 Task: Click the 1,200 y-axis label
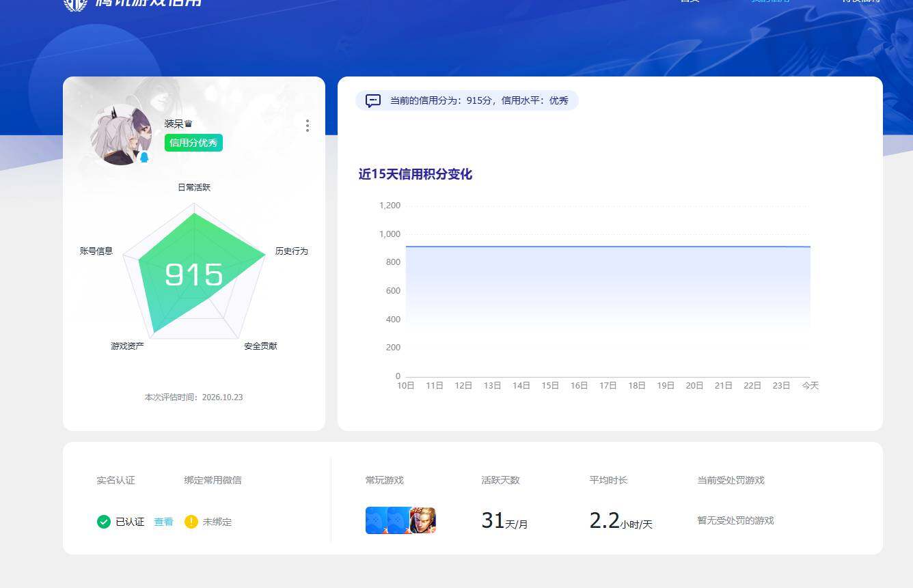click(390, 206)
